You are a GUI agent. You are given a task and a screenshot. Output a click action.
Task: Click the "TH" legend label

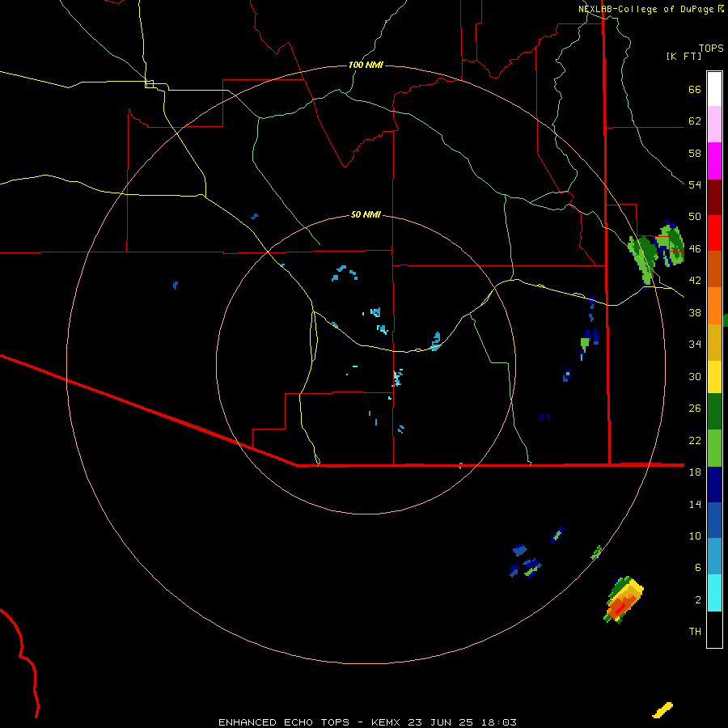[695, 632]
